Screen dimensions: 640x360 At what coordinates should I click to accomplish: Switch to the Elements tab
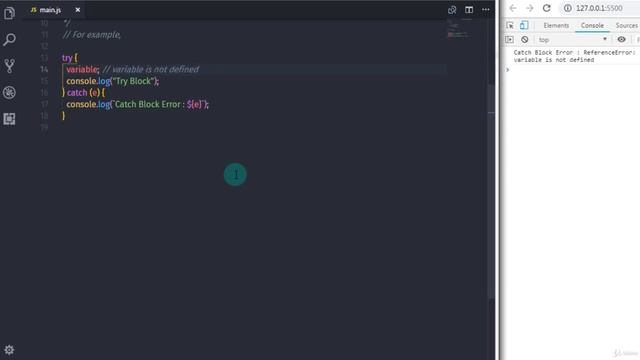pos(556,25)
